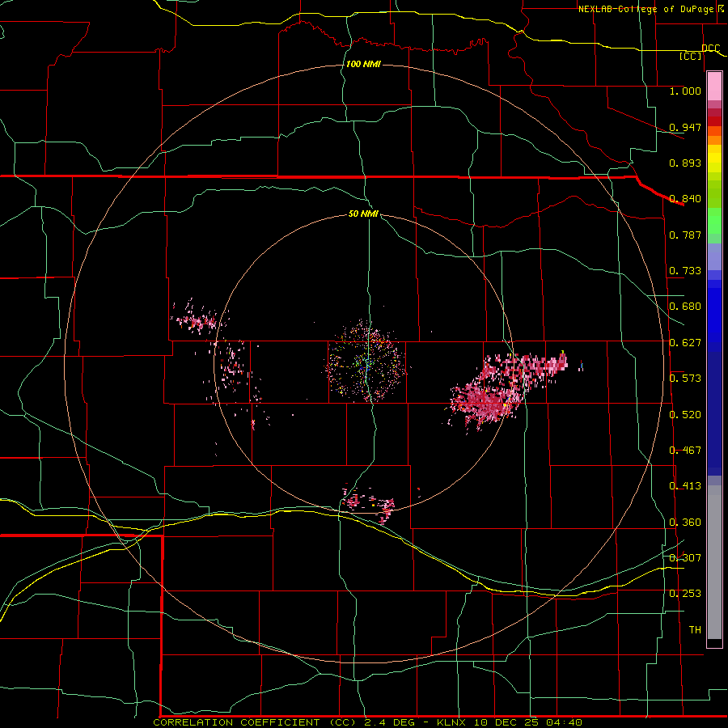Click the 50 NMI range ring label

pyautogui.click(x=363, y=214)
